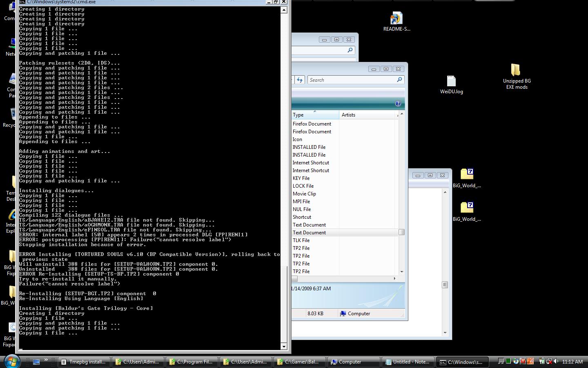Click the refresh button in the Explorer address bar
Image resolution: width=588 pixels, height=368 pixels.
pos(300,80)
